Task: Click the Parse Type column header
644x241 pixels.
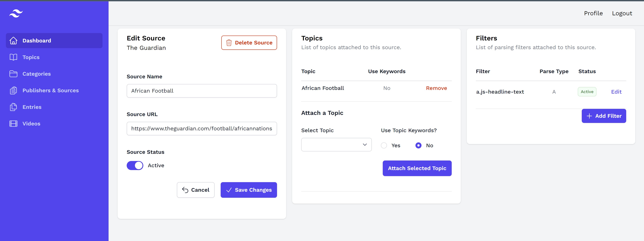Action: [554, 71]
